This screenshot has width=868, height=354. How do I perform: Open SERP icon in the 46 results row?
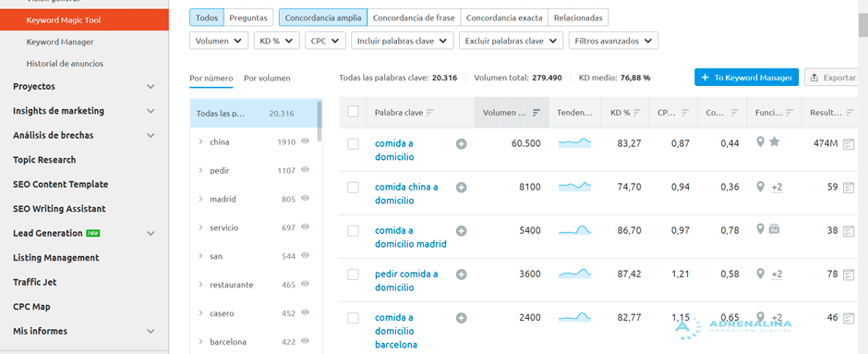(x=848, y=318)
